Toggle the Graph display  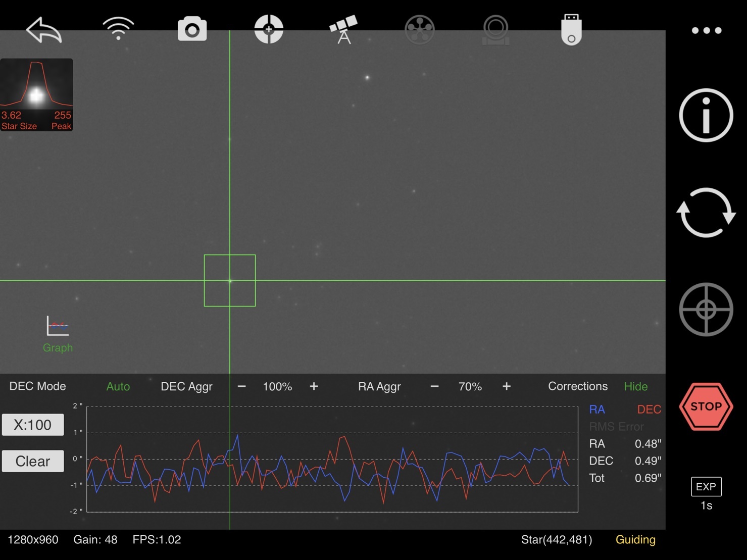coord(58,333)
